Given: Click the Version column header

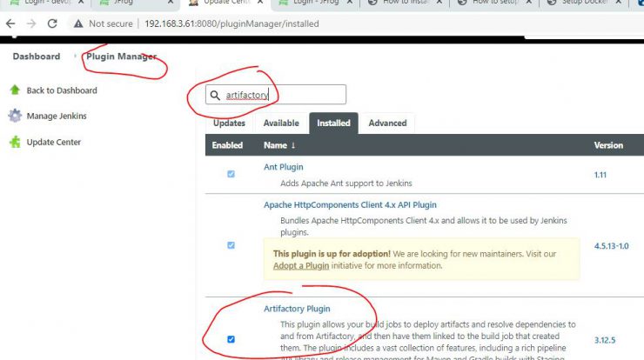Looking at the screenshot, I should pyautogui.click(x=608, y=145).
